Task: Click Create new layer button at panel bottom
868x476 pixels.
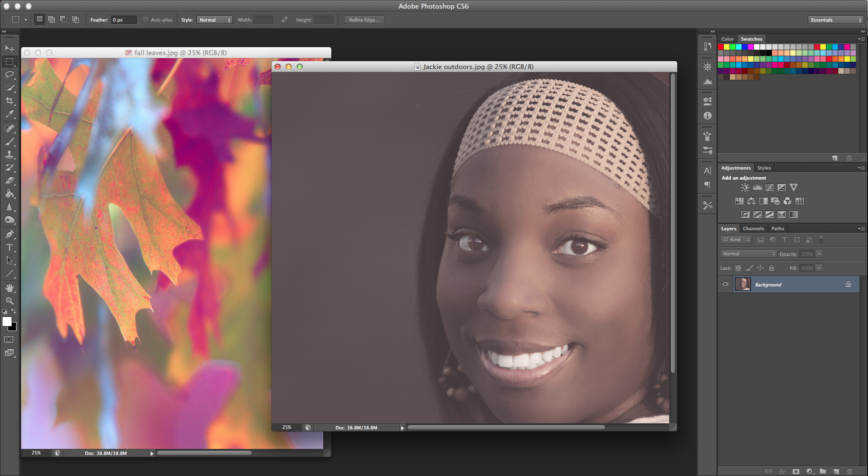Action: pyautogui.click(x=836, y=471)
